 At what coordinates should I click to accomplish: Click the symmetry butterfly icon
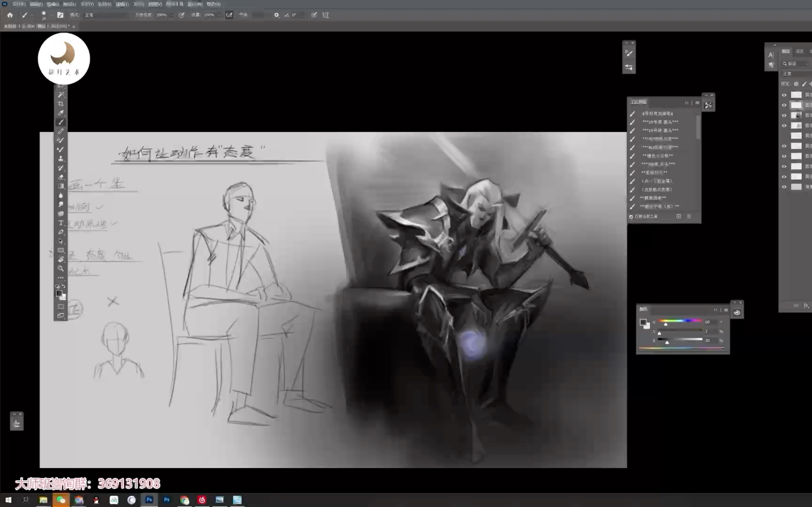click(325, 15)
